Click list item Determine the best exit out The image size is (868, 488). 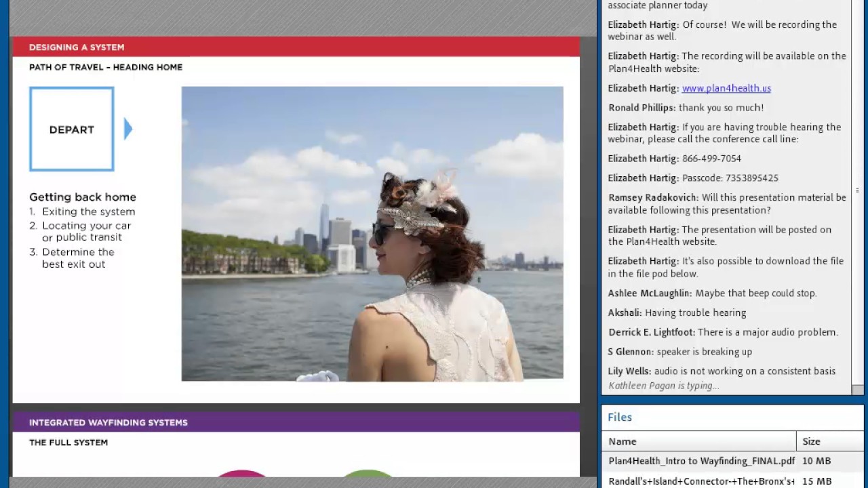tap(72, 258)
